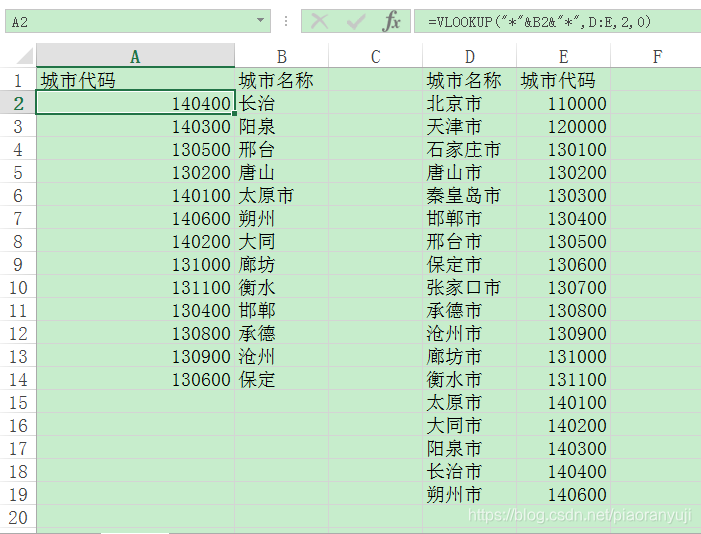701x534 pixels.
Task: Select cell D18 containing 长治市
Action: [469, 471]
